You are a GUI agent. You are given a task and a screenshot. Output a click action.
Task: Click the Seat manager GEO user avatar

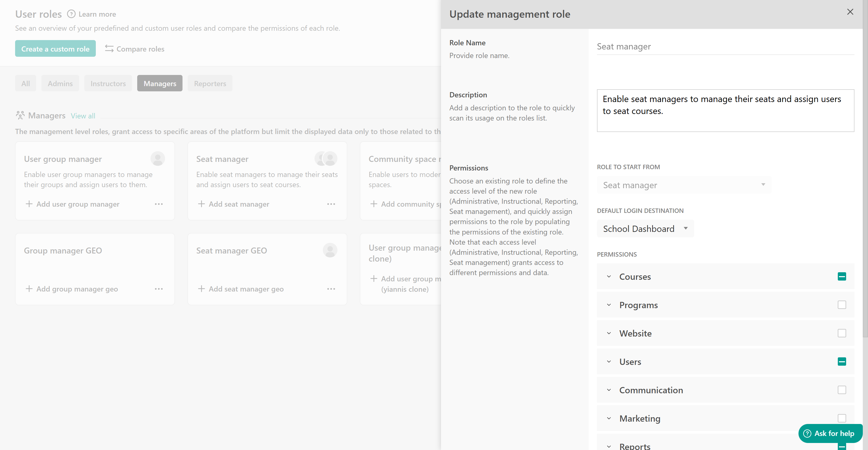coord(330,250)
